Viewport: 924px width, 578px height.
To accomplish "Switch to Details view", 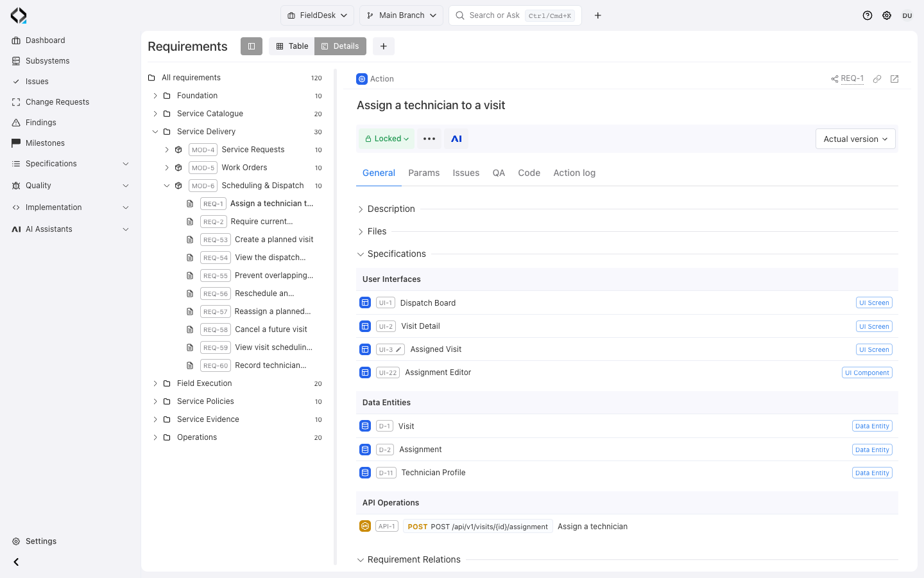I will click(340, 46).
